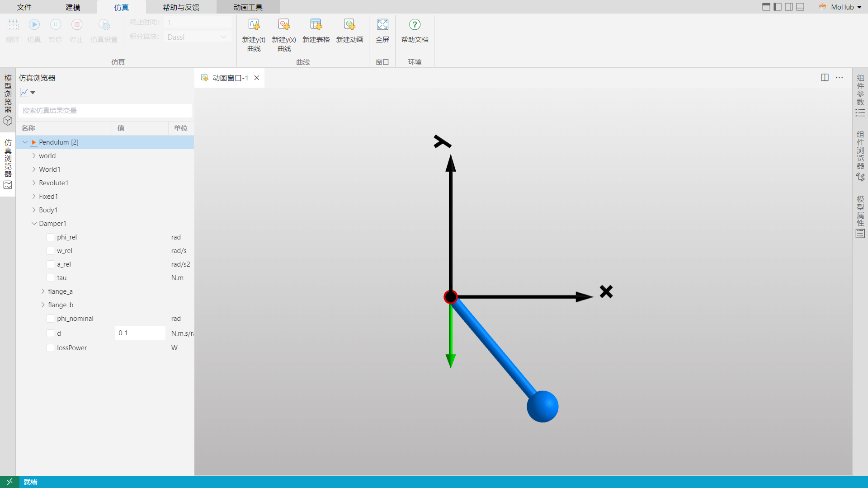Image resolution: width=868 pixels, height=488 pixels.
Task: Open chart type dropdown arrow
Action: click(x=33, y=93)
